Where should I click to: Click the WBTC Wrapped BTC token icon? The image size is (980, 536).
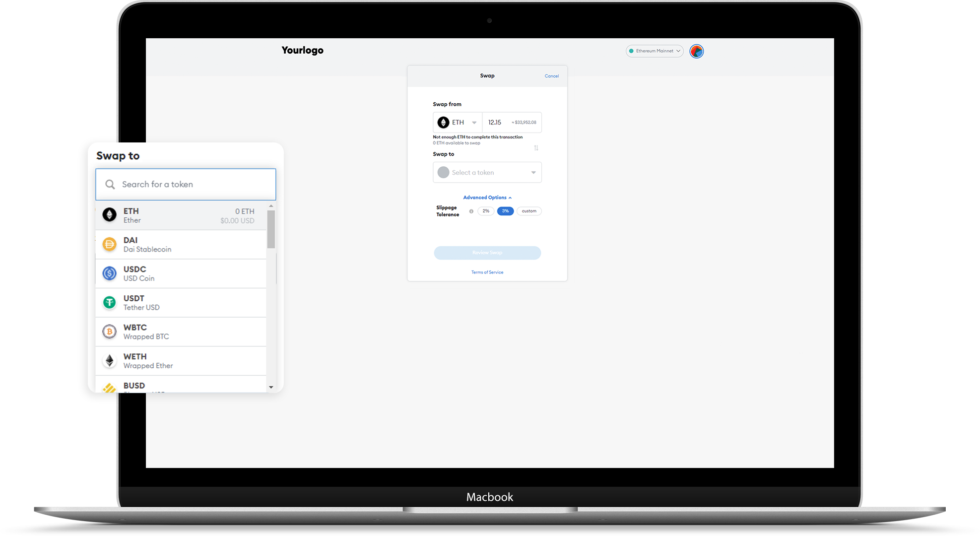click(109, 332)
